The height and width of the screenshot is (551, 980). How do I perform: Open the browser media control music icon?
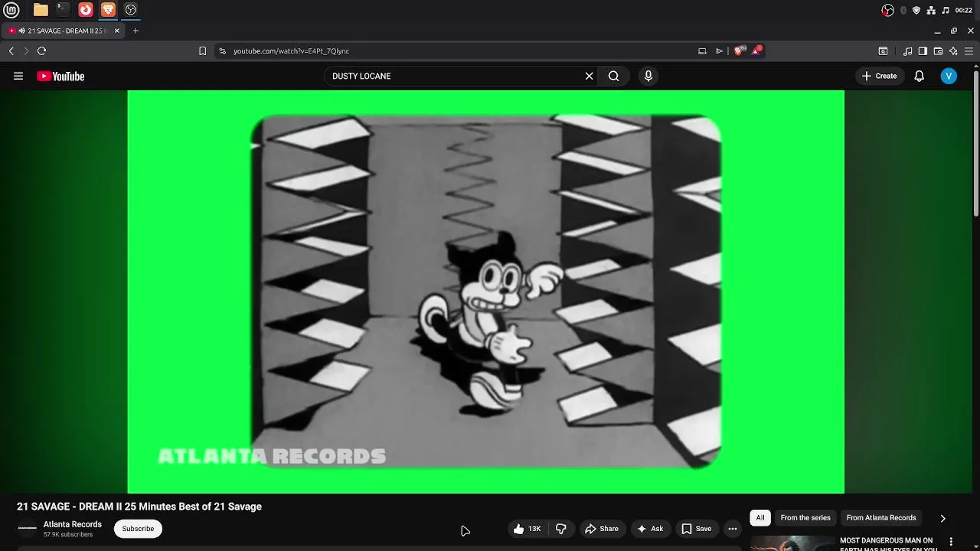[908, 51]
